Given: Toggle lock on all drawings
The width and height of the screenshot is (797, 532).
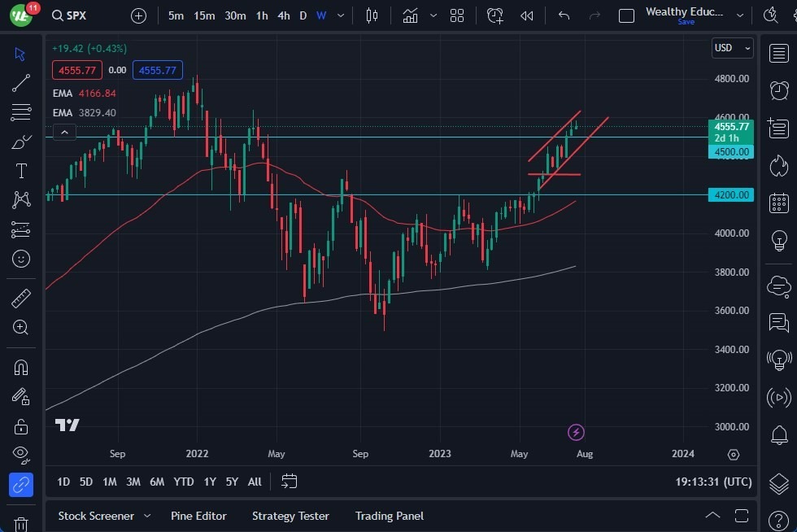Looking at the screenshot, I should click(21, 426).
